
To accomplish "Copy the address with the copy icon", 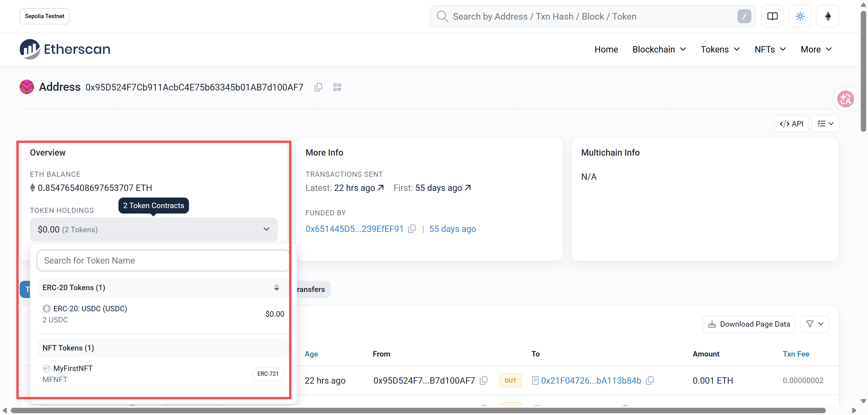I will pyautogui.click(x=318, y=87).
